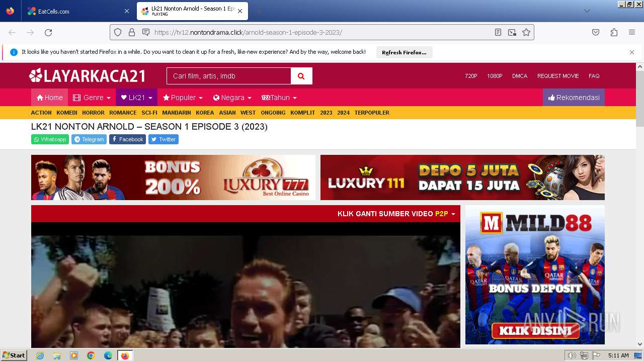This screenshot has height=362, width=644.
Task: Select HORROR category
Action: (93, 113)
